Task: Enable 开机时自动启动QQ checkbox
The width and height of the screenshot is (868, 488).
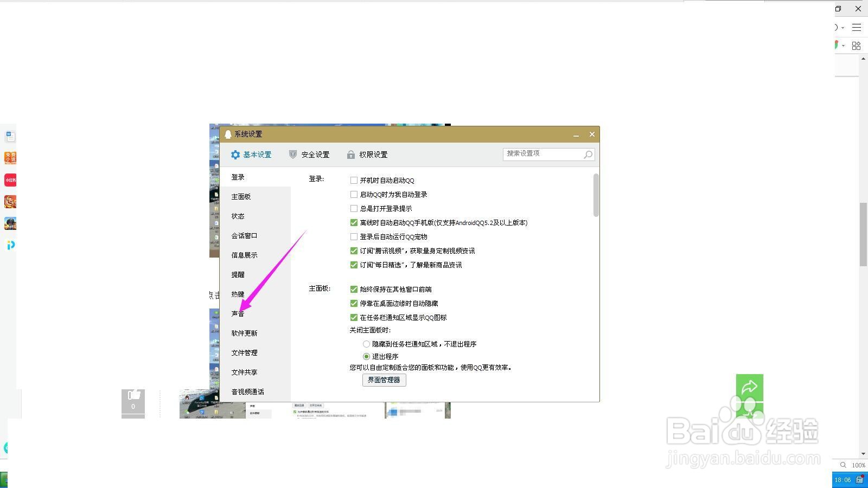Action: click(354, 181)
